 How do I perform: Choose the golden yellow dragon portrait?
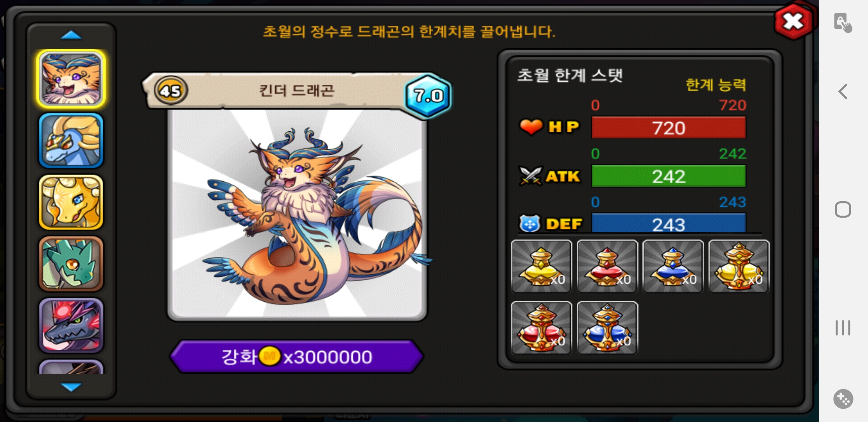[x=71, y=202]
